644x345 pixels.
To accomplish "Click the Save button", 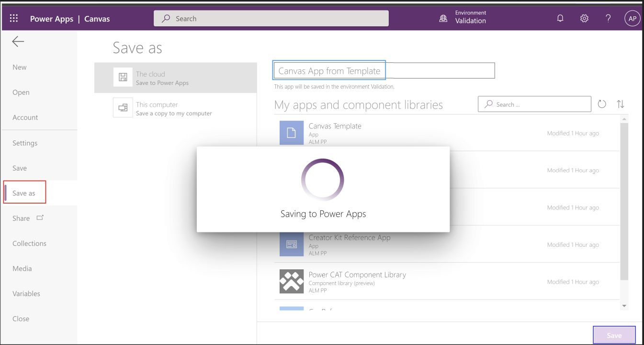I will click(x=614, y=334).
